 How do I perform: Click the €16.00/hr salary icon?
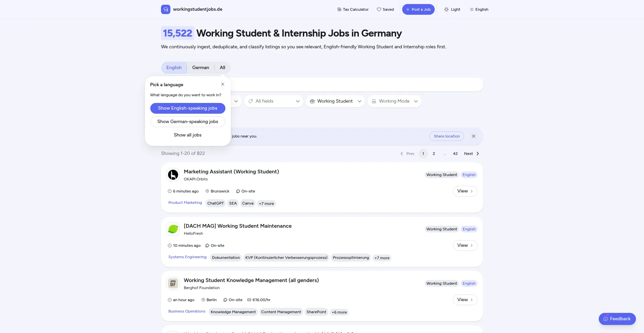click(249, 300)
